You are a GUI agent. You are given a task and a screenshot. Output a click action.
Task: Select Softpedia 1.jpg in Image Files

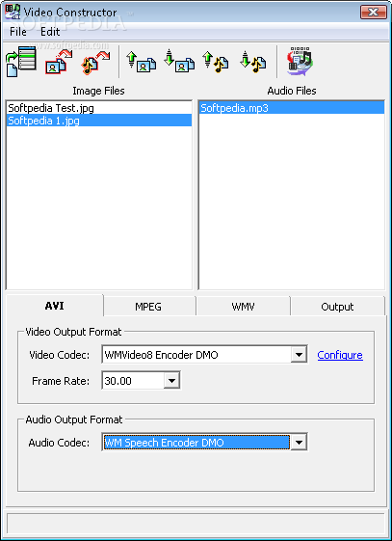pyautogui.click(x=99, y=121)
